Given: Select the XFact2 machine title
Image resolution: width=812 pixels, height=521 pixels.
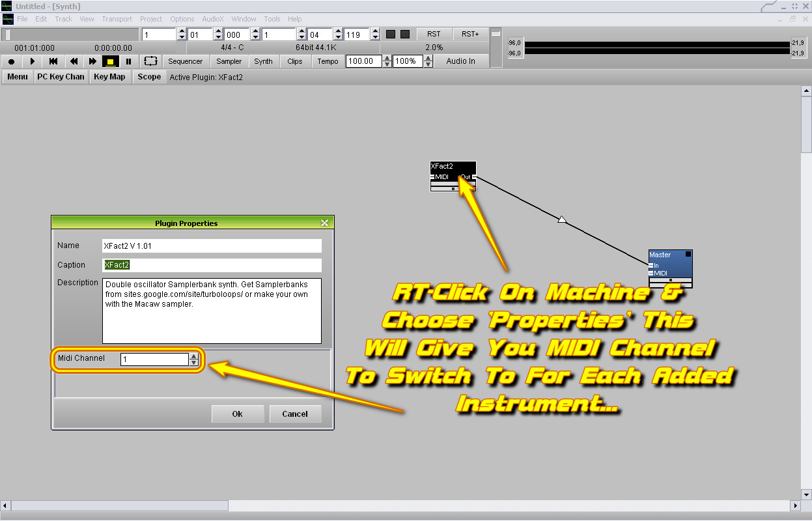Looking at the screenshot, I should point(441,166).
